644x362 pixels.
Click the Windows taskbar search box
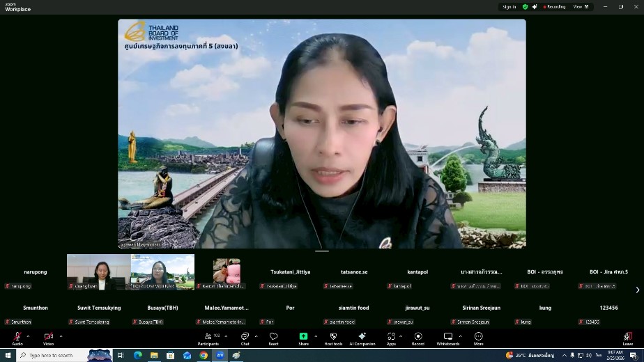click(56, 355)
